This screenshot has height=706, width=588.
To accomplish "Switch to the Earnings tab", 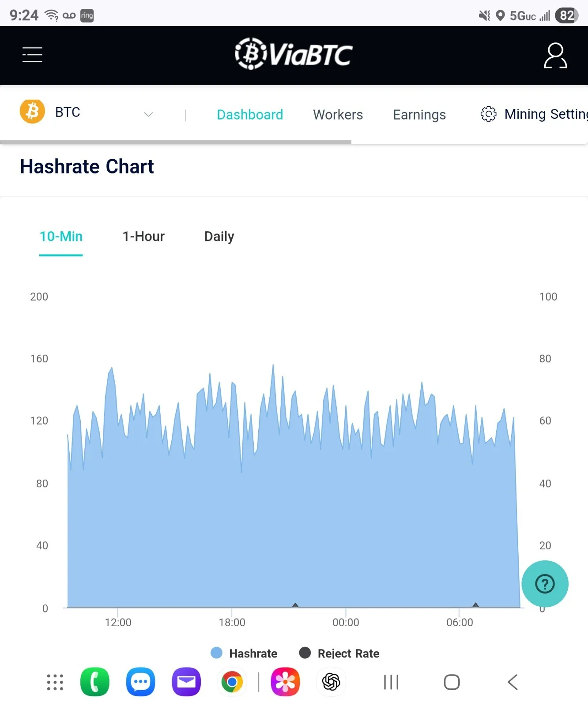I will [419, 115].
